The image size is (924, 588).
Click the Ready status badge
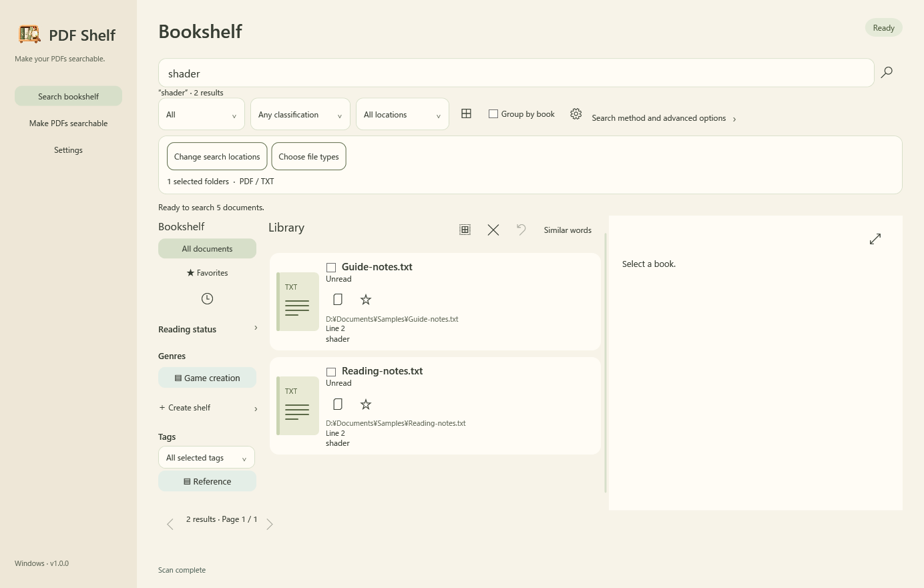(883, 27)
